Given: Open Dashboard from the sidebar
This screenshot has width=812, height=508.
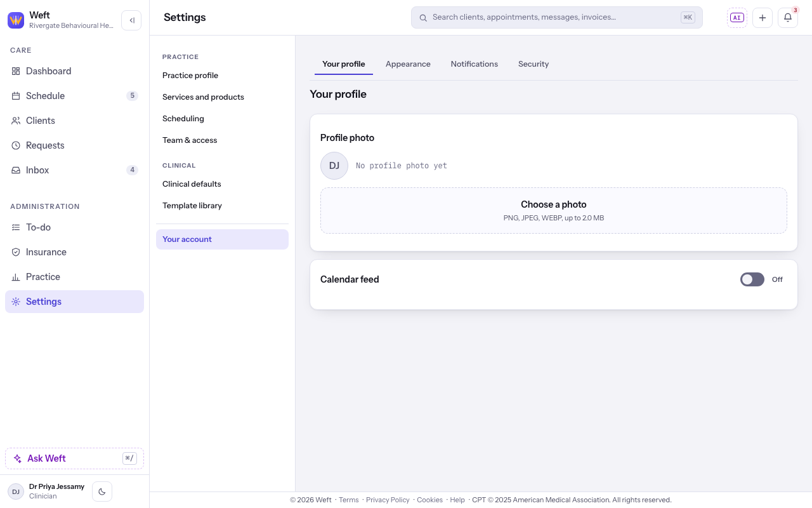Looking at the screenshot, I should (74, 71).
